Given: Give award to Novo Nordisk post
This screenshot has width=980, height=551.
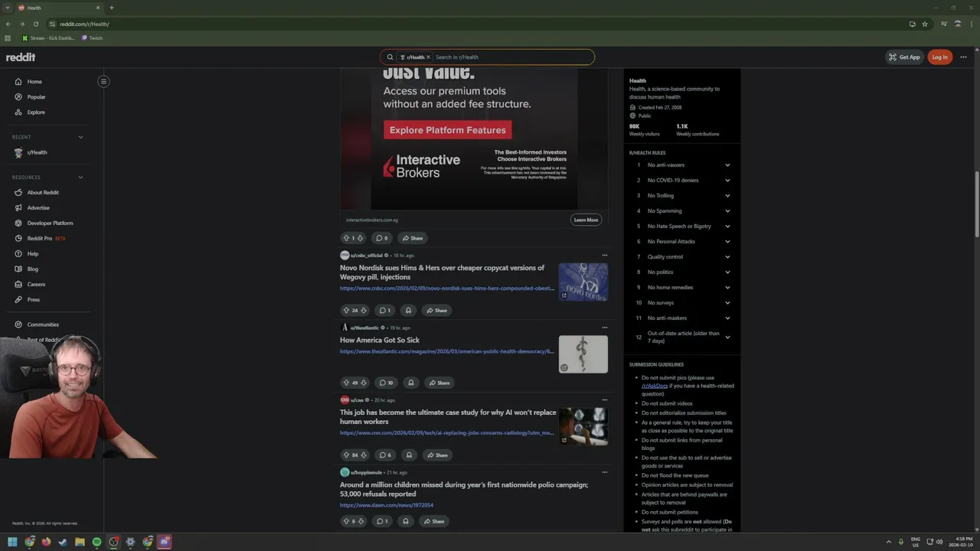Looking at the screenshot, I should pos(408,311).
